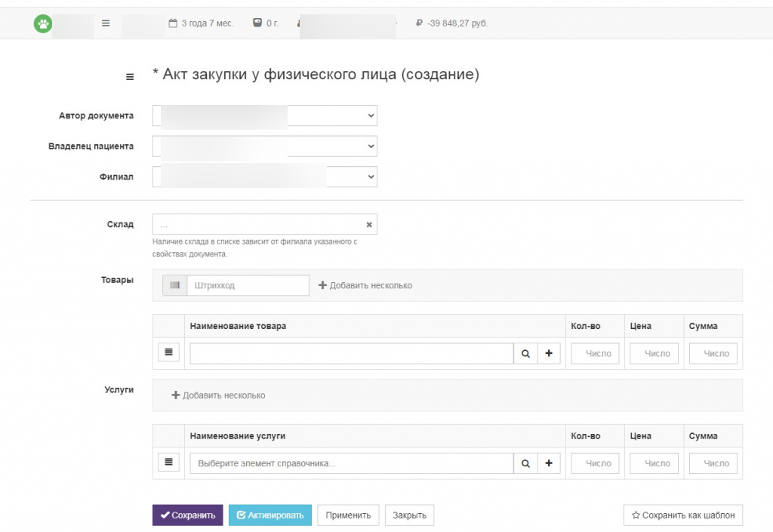Search goods with magnifier icon

coord(525,354)
